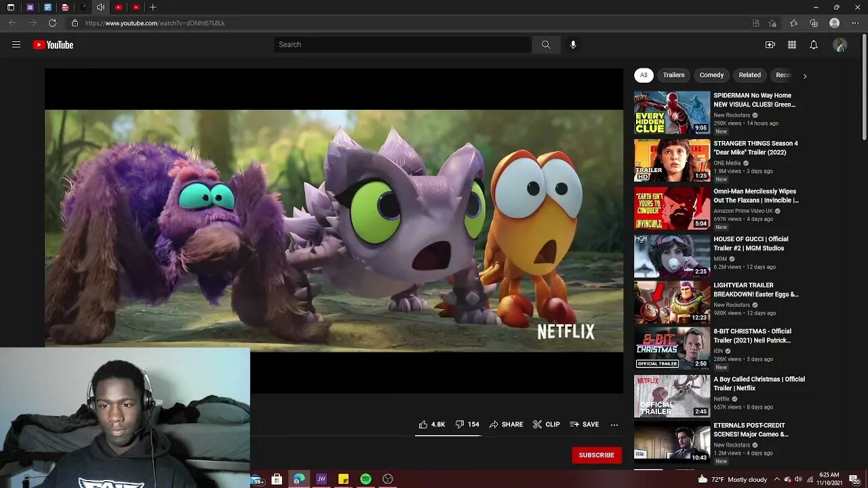Open the JW app from the taskbar
The image size is (868, 488).
click(x=321, y=479)
